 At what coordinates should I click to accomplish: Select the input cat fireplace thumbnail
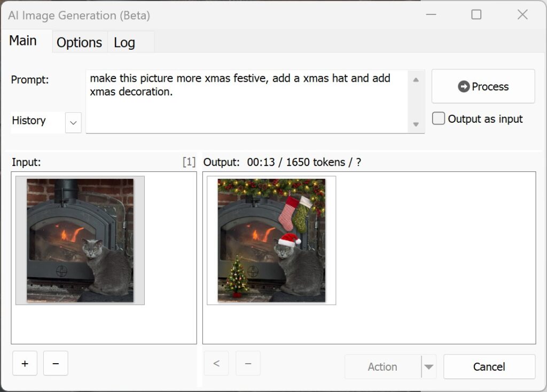(80, 240)
